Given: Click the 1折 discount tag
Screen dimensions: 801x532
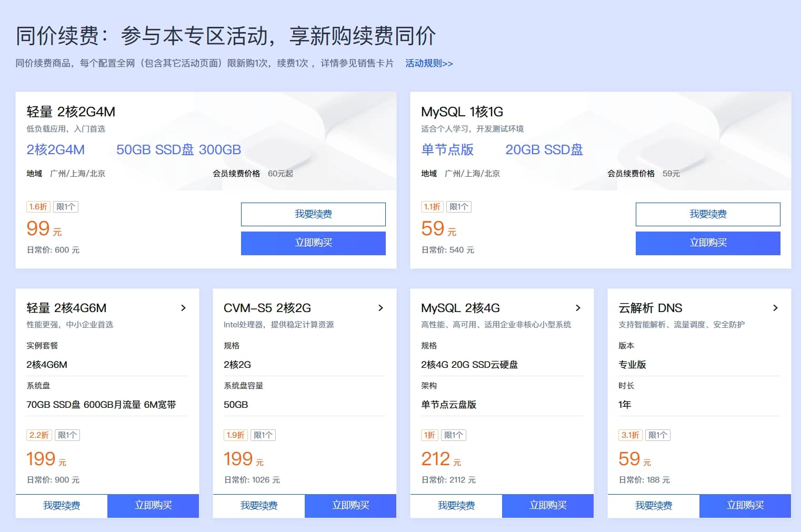Looking at the screenshot, I should coord(429,435).
